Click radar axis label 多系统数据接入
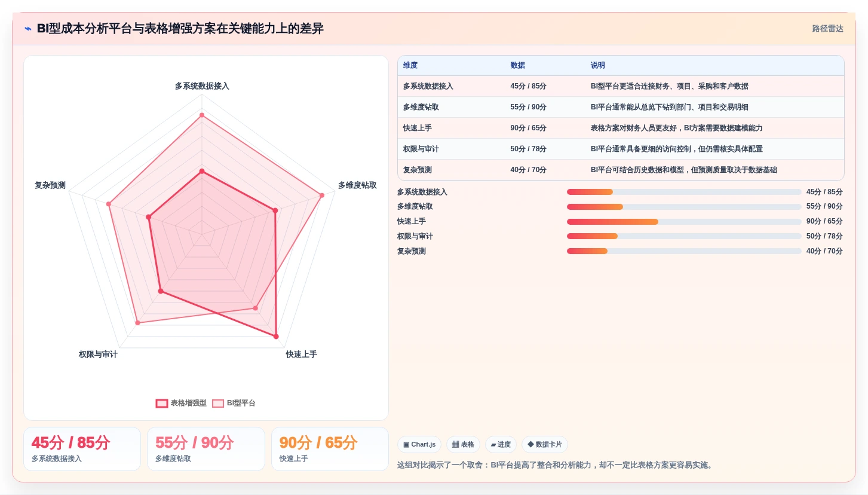 pos(202,86)
